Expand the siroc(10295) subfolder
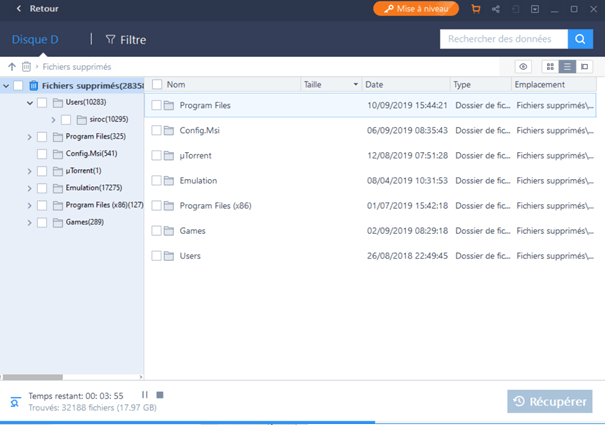605x425 pixels. click(x=53, y=119)
